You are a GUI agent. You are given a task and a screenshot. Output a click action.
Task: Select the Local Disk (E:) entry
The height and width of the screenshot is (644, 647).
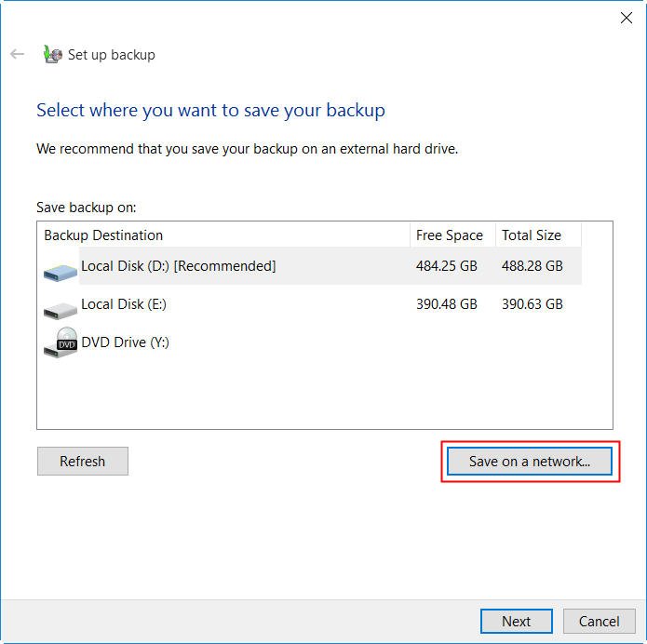click(124, 304)
